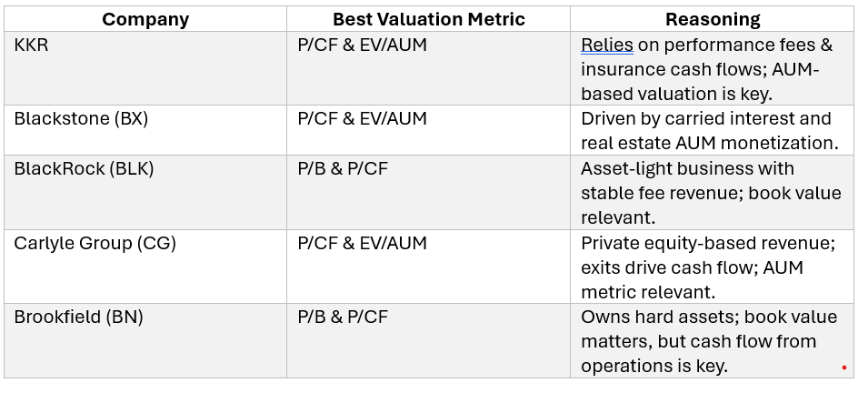Click the small red dot in Brookfield's row

844,368
